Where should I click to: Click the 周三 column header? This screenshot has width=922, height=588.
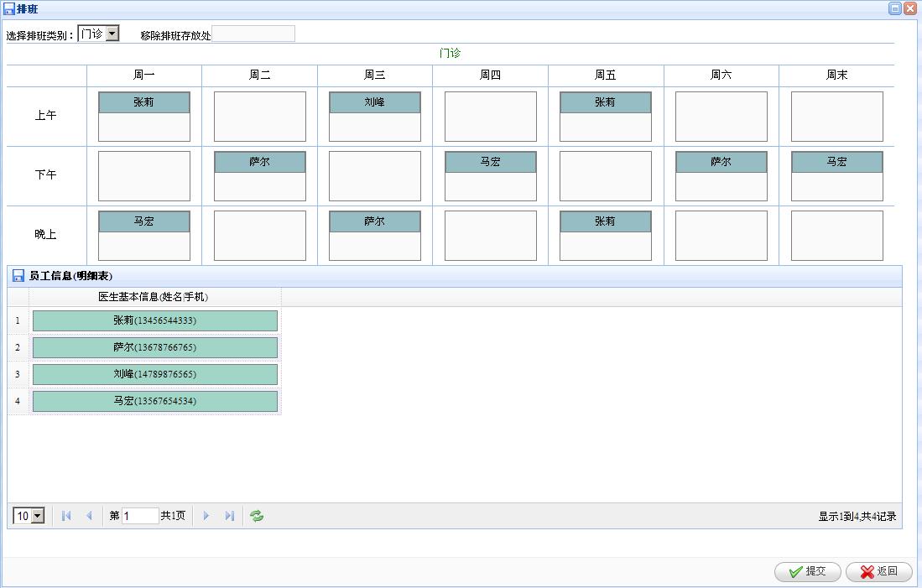(x=374, y=75)
